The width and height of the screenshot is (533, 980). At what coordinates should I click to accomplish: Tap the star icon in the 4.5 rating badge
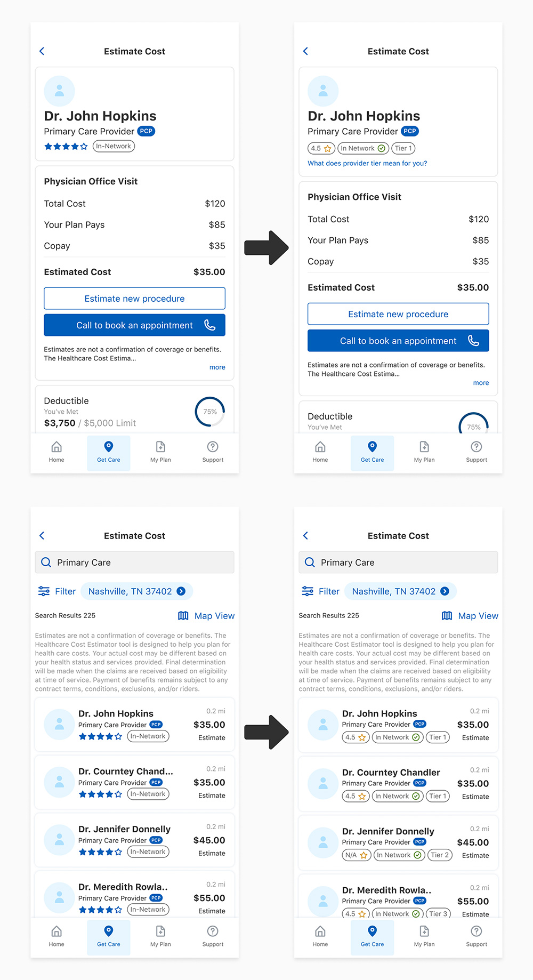[x=327, y=148]
